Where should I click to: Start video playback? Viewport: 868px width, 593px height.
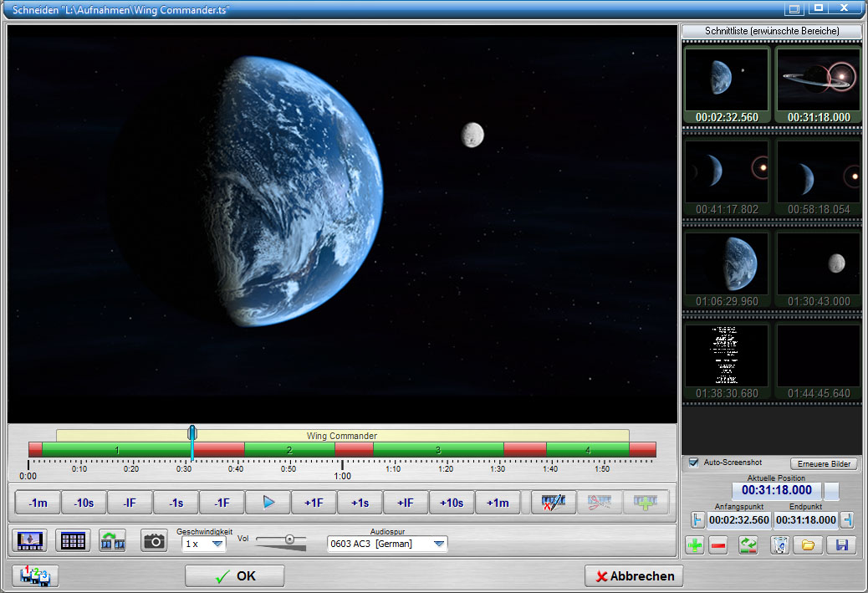tap(268, 503)
